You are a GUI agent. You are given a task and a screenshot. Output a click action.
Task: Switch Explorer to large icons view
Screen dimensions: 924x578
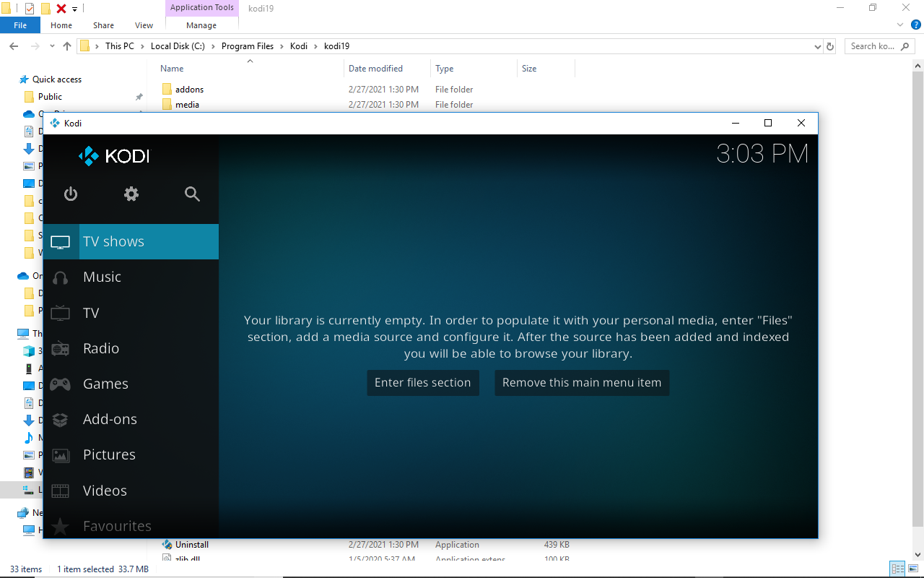912,569
